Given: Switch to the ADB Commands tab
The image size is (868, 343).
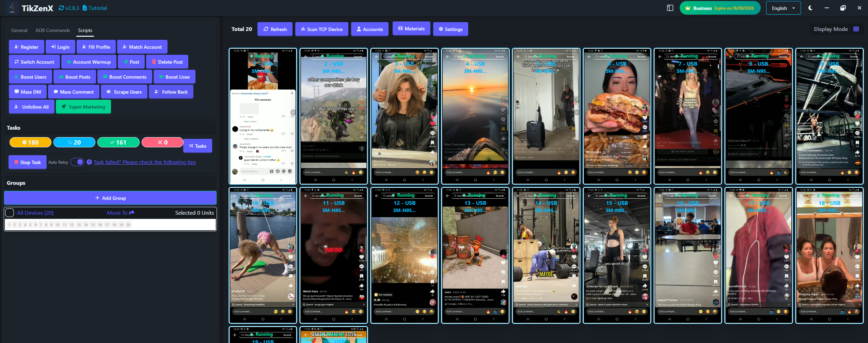Looking at the screenshot, I should (52, 30).
